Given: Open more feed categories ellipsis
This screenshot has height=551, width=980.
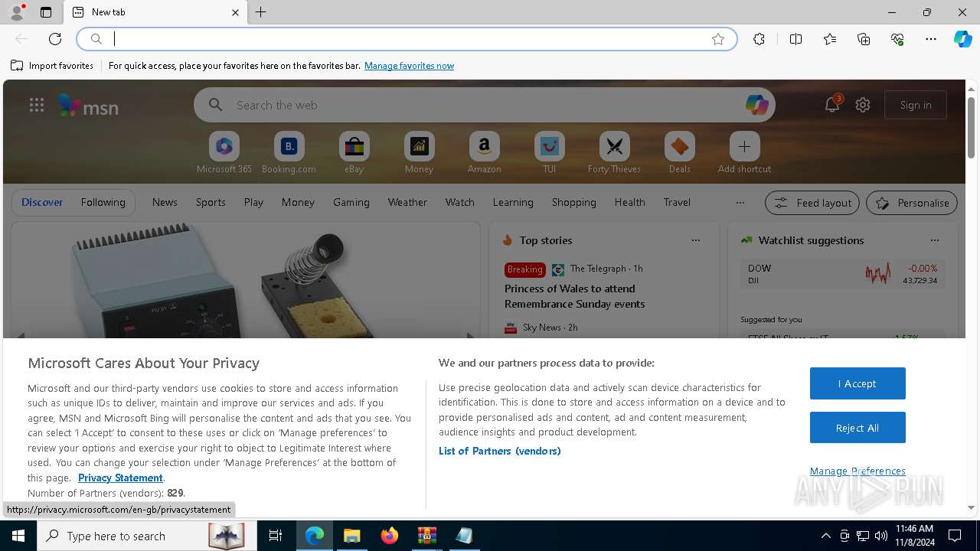Looking at the screenshot, I should [740, 203].
